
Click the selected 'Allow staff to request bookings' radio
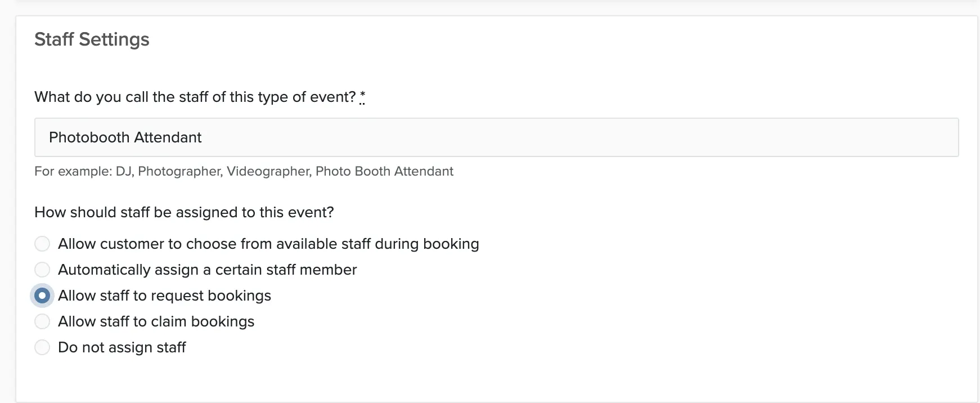pos(42,295)
